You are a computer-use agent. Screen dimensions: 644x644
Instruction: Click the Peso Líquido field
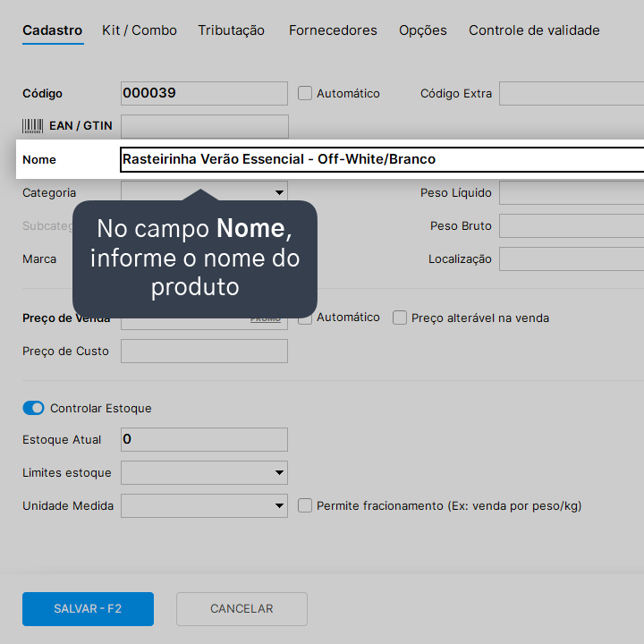pos(572,192)
